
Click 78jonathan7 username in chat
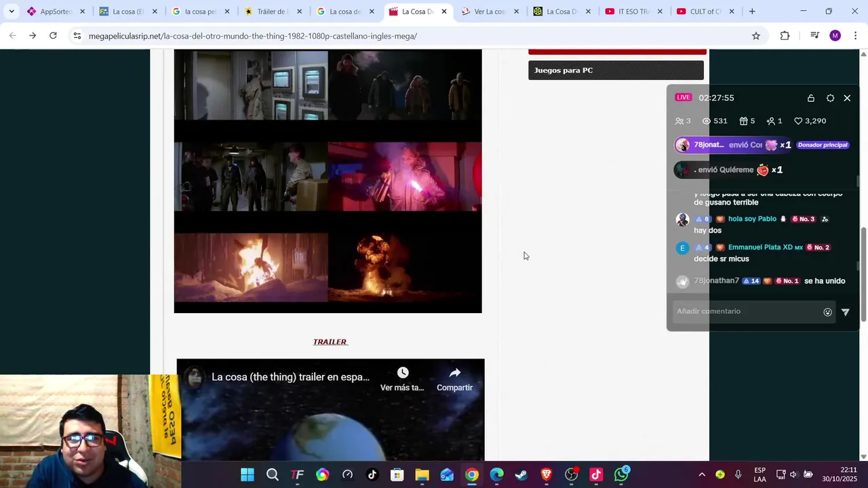(716, 281)
